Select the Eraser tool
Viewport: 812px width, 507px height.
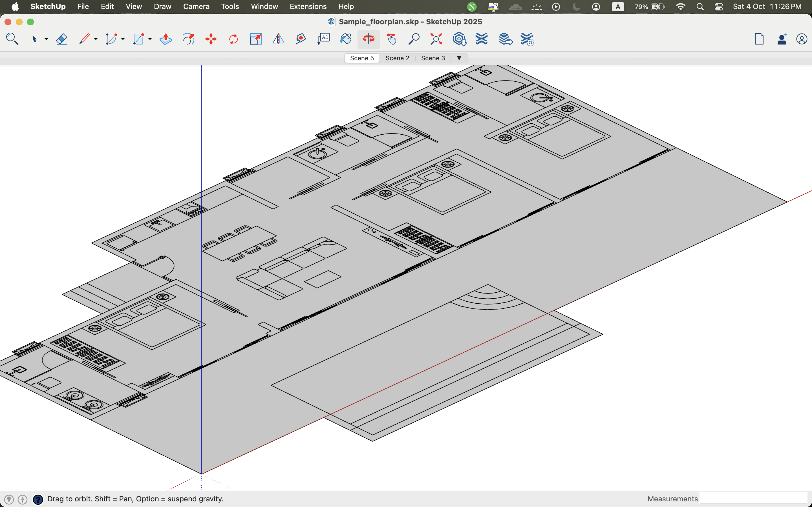(62, 39)
